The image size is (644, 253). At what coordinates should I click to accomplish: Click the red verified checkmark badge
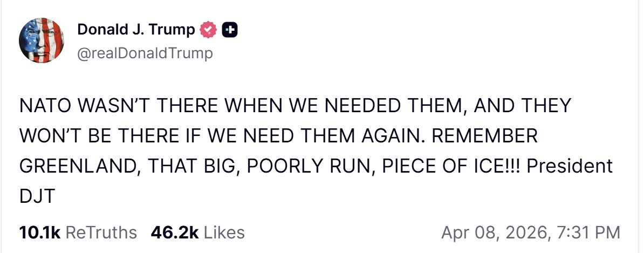click(x=208, y=30)
